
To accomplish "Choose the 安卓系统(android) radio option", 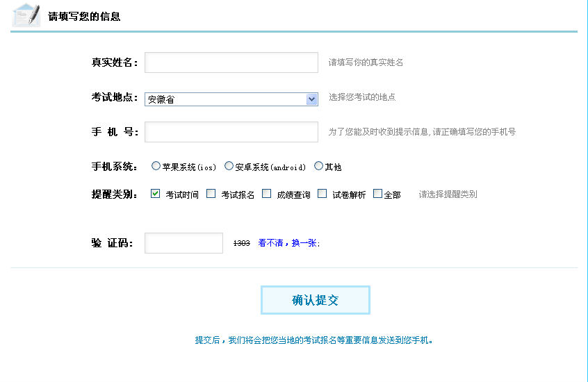I will point(229,166).
